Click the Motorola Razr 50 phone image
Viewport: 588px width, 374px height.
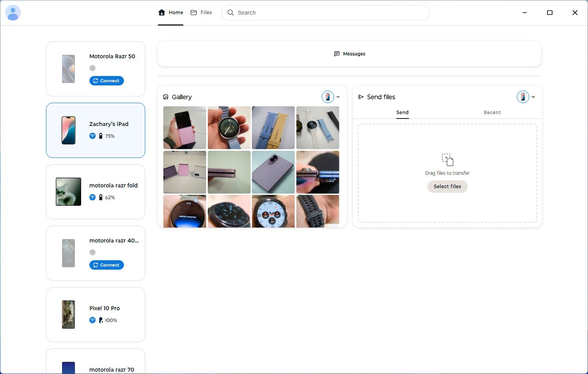[68, 69]
